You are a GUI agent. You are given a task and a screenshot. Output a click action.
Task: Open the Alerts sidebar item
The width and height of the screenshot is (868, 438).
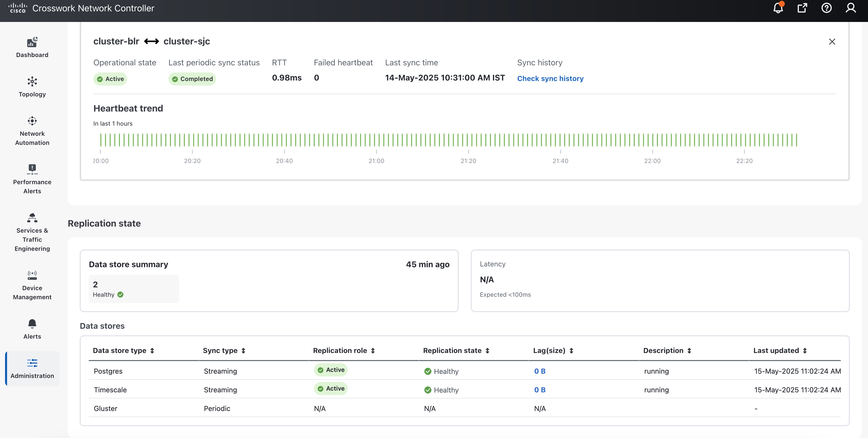click(x=32, y=329)
